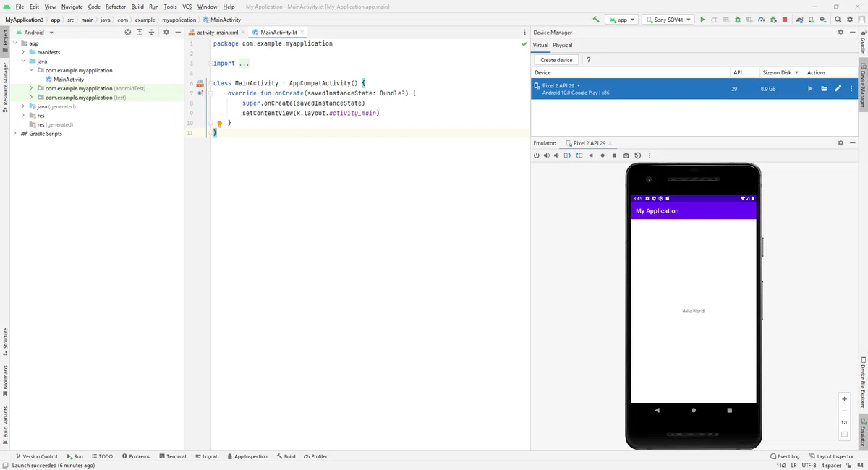
Task: Open the VCS menu
Action: 187,7
